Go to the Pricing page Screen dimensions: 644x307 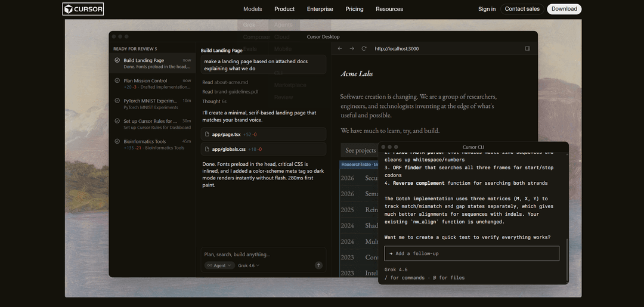(x=354, y=9)
